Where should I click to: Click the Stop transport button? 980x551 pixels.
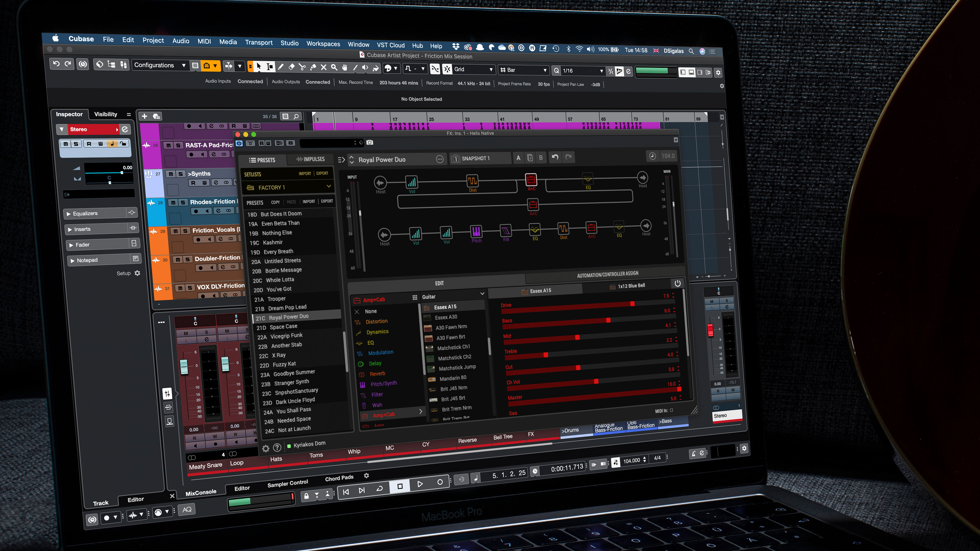coord(400,486)
